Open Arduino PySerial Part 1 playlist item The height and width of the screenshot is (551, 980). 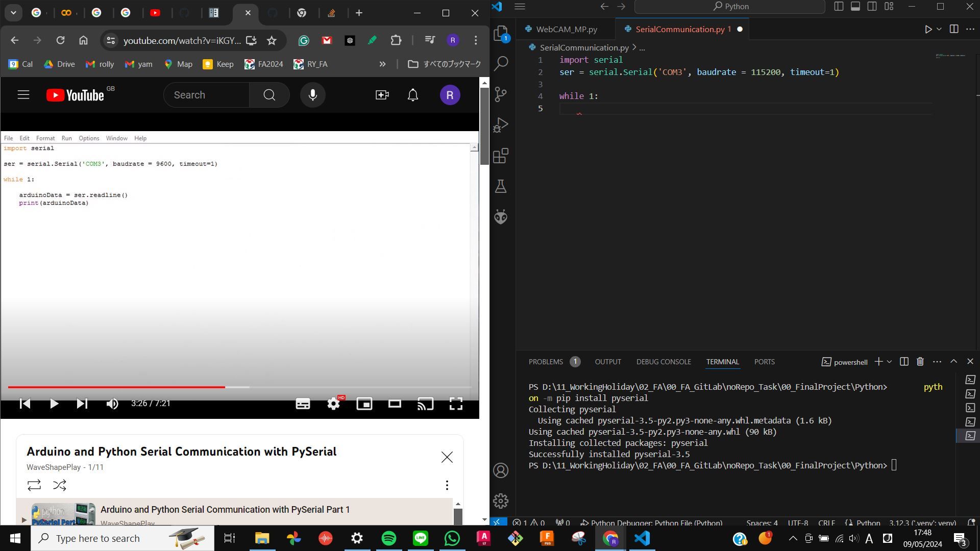point(234,512)
